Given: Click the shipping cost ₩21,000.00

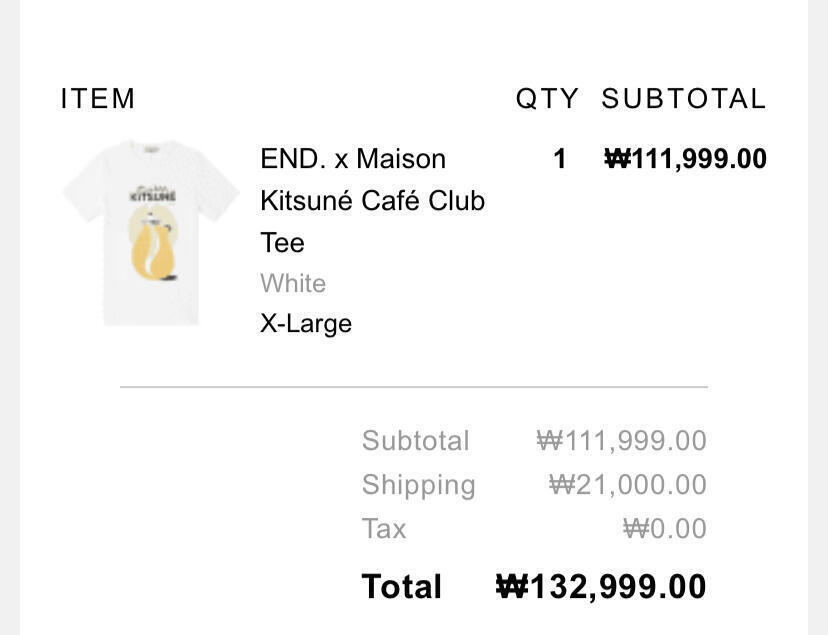Looking at the screenshot, I should (627, 485).
